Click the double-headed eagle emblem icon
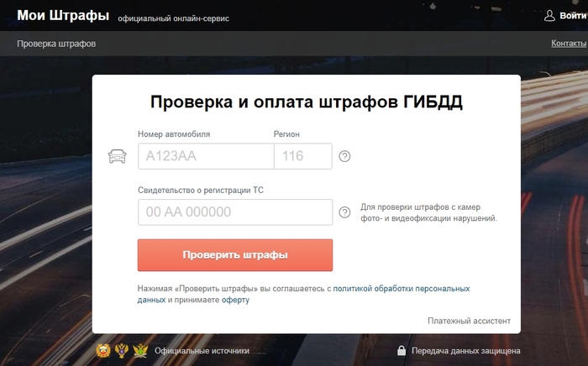This screenshot has width=588, height=366. [x=122, y=351]
